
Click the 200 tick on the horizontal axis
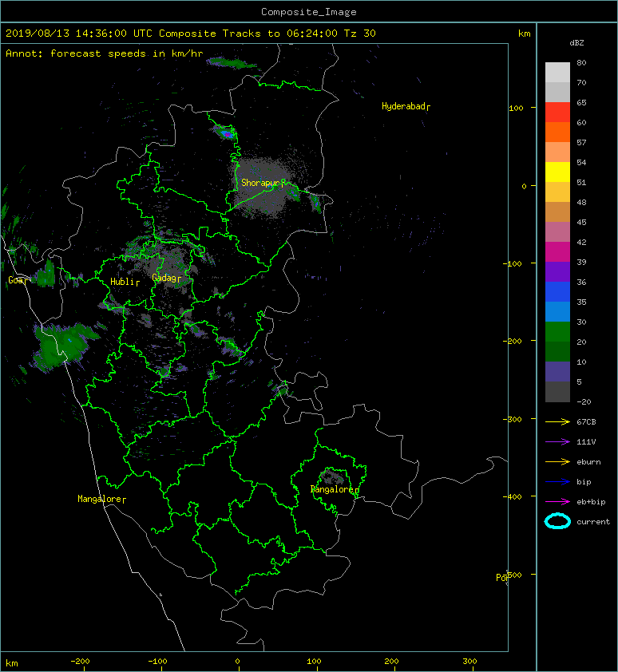coord(391,662)
